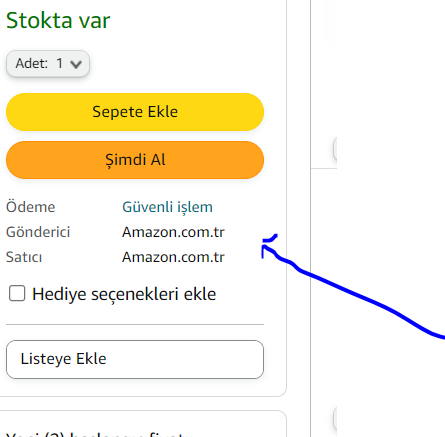Buy now using Şimdi Al button

(135, 160)
